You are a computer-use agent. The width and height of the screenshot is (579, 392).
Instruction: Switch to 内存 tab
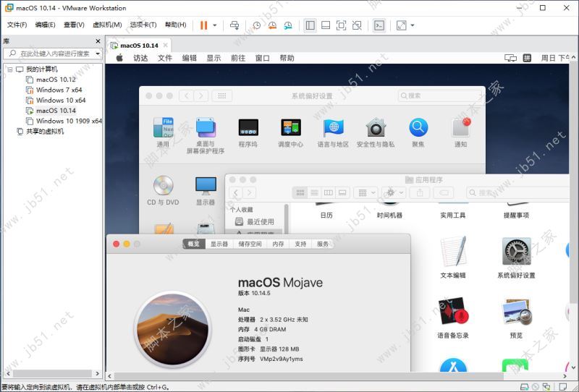(278, 244)
